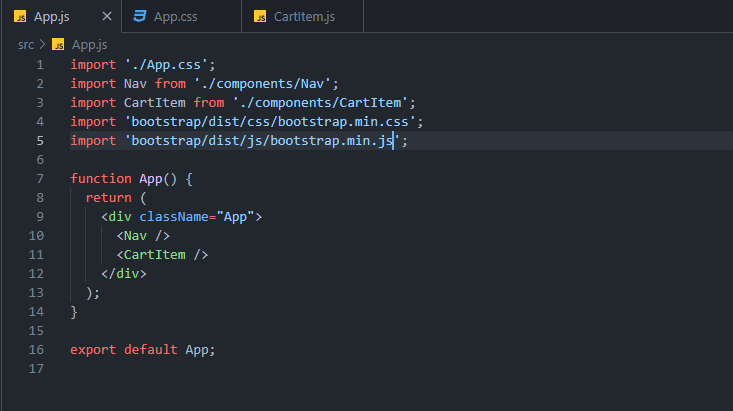733x411 pixels.
Task: Click the breadcrumb chevron separator after src
Action: [x=42, y=44]
